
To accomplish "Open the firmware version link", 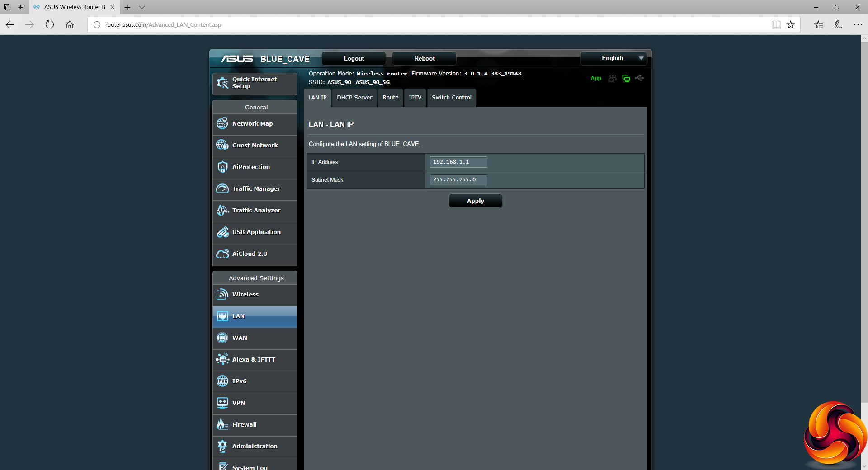I will (x=492, y=74).
